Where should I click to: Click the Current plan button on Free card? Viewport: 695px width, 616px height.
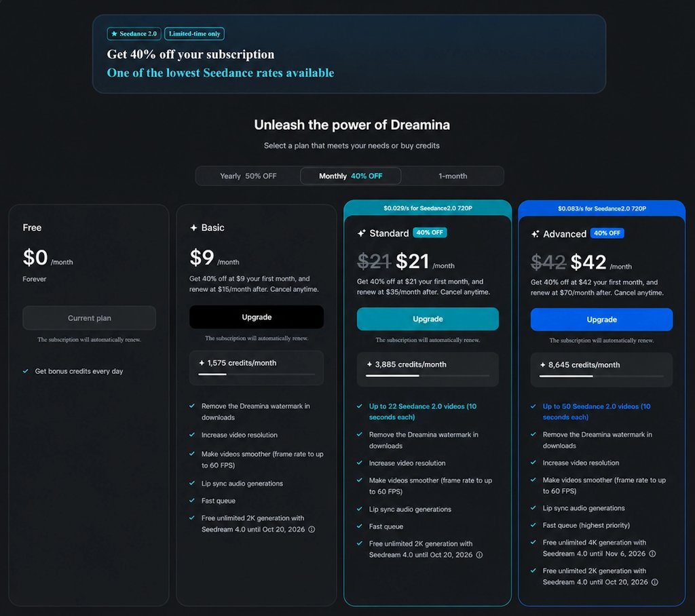pos(89,318)
